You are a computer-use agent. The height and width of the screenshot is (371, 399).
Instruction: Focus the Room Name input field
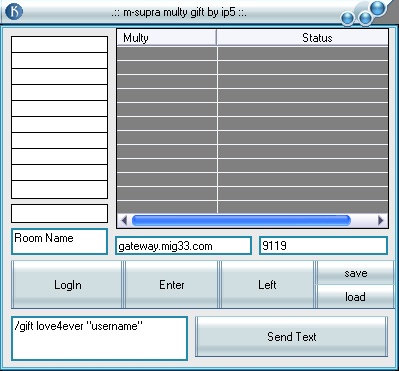tap(59, 241)
